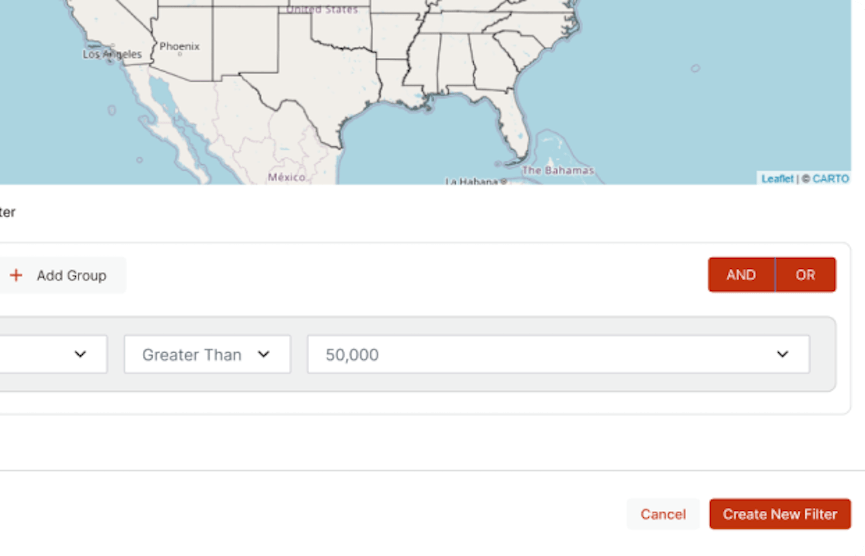Click the plus icon beside Add Group
This screenshot has height=556, width=865.
click(x=16, y=275)
